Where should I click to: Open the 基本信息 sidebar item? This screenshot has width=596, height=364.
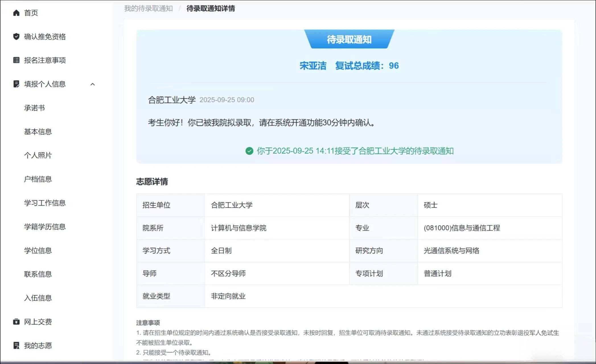38,132
